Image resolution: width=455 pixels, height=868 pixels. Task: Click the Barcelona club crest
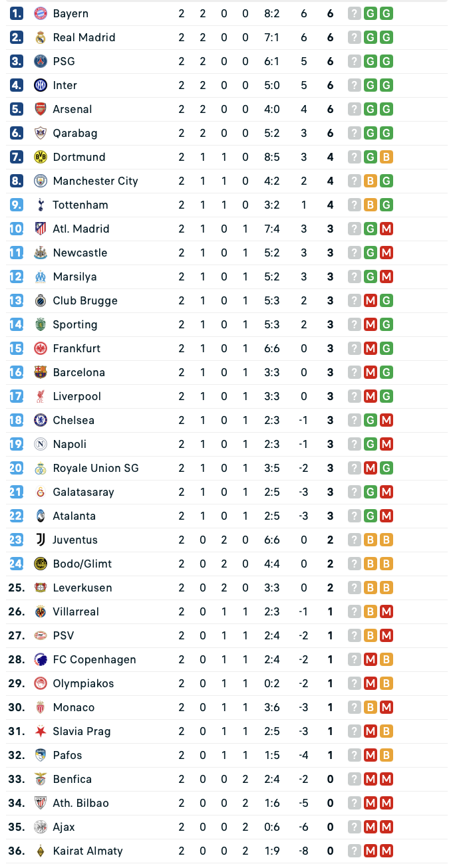click(41, 372)
